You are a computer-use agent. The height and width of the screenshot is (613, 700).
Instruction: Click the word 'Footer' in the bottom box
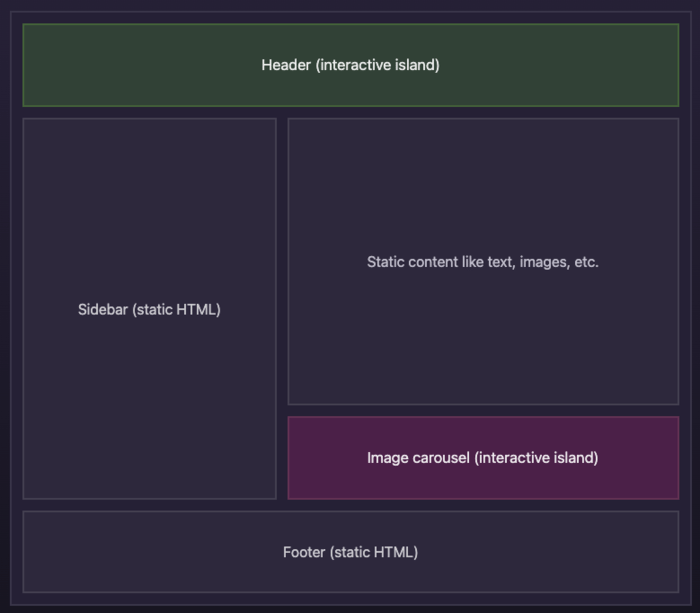point(303,552)
